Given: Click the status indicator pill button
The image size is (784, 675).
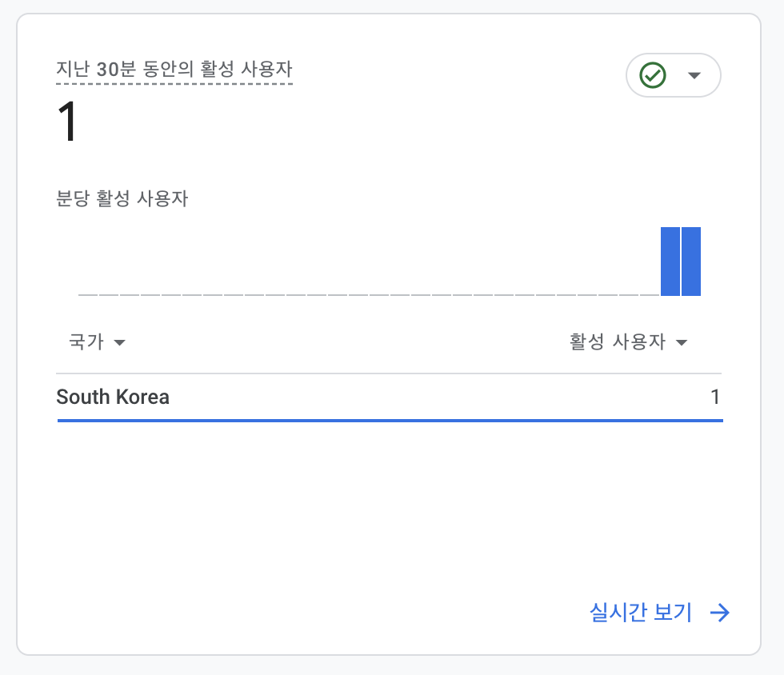Looking at the screenshot, I should 673,75.
